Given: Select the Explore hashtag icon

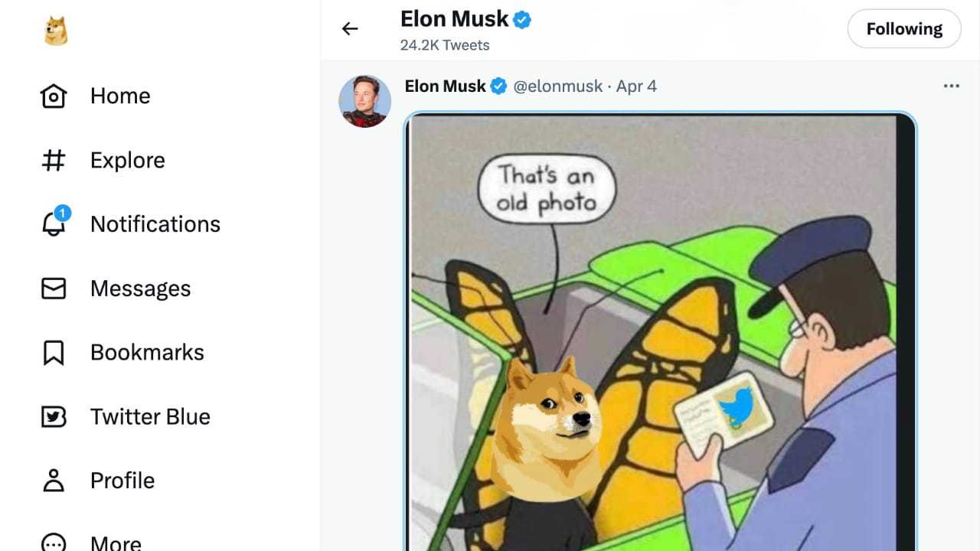Looking at the screenshot, I should pyautogui.click(x=54, y=160).
